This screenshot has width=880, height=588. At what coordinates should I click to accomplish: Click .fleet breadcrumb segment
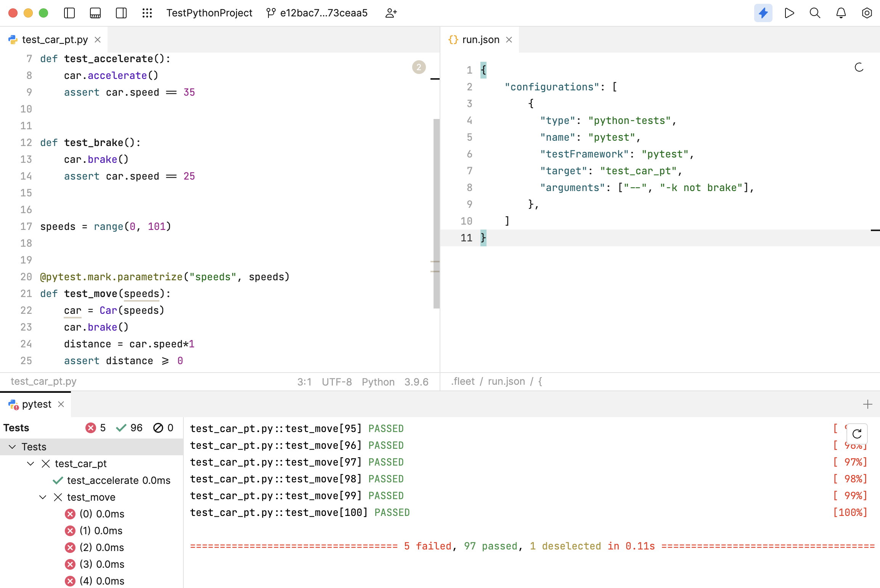pyautogui.click(x=463, y=381)
